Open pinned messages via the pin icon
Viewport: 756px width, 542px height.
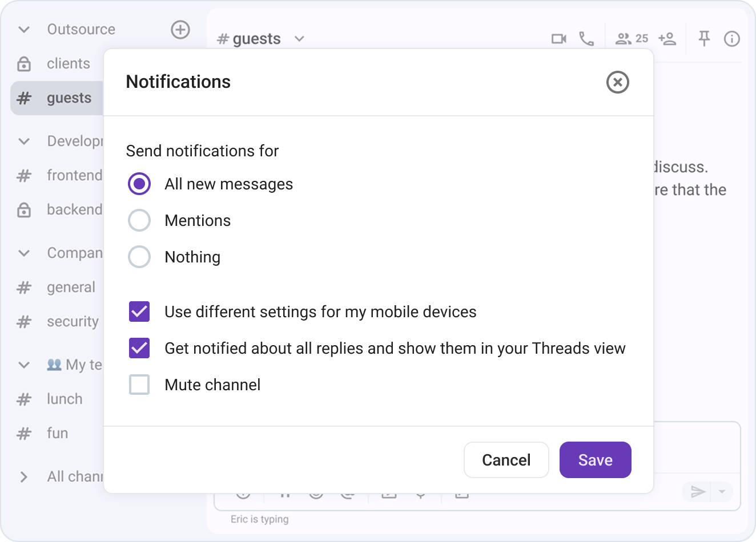pyautogui.click(x=704, y=38)
